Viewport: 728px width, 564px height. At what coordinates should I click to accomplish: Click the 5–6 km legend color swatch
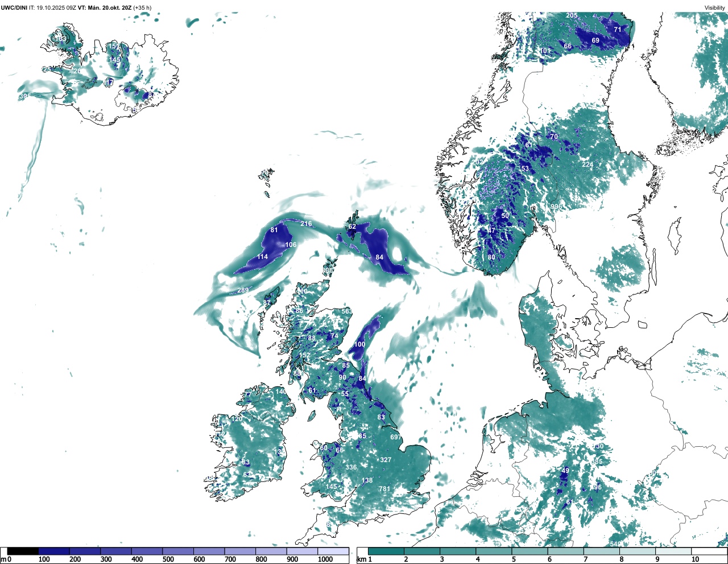click(530, 551)
